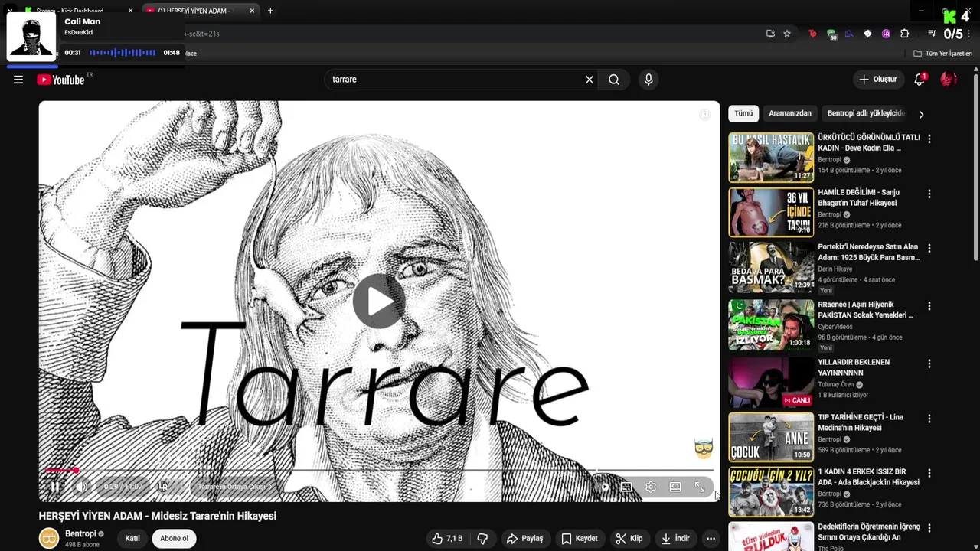Click the large center play button on video

click(379, 302)
